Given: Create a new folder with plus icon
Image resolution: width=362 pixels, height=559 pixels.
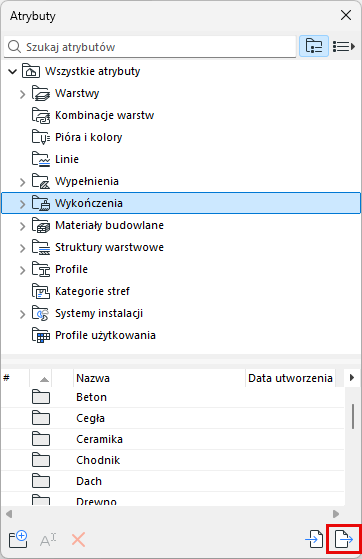Looking at the screenshot, I should tap(18, 539).
